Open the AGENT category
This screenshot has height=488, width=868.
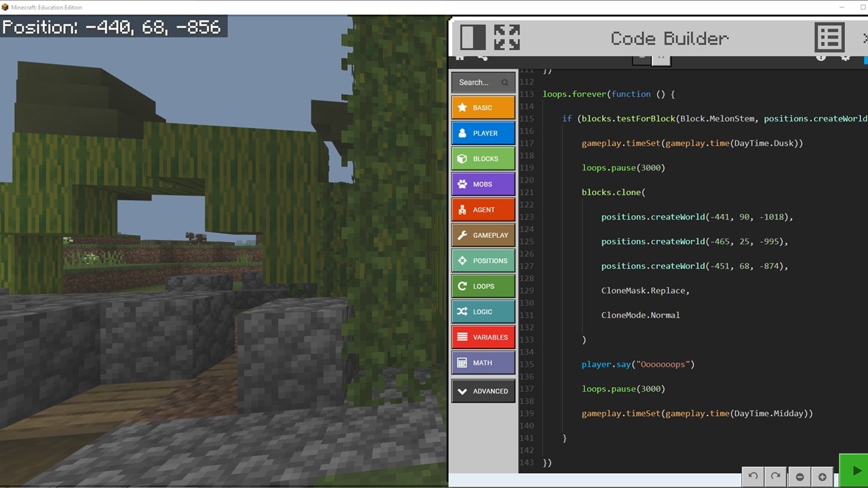[x=483, y=210]
